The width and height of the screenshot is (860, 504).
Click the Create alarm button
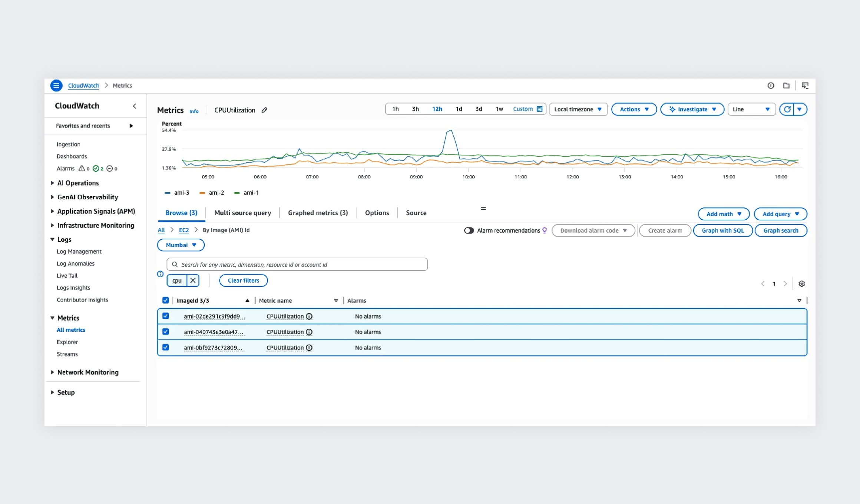click(x=665, y=231)
